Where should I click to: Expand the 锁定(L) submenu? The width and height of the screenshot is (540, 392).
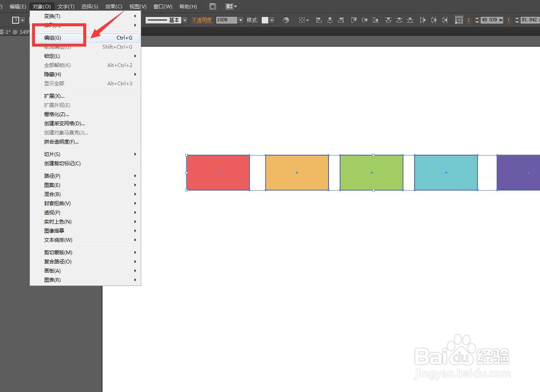pos(85,56)
